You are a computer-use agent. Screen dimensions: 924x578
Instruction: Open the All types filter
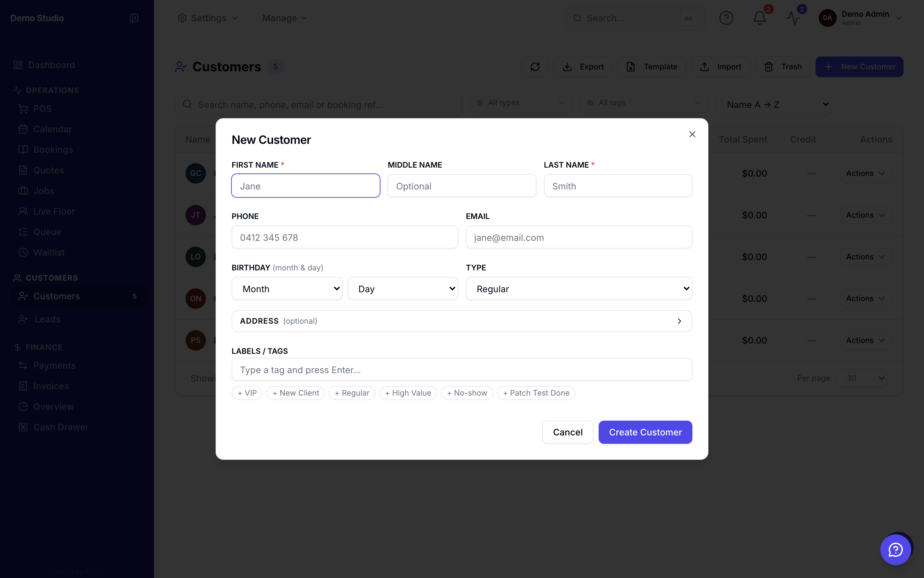[521, 103]
